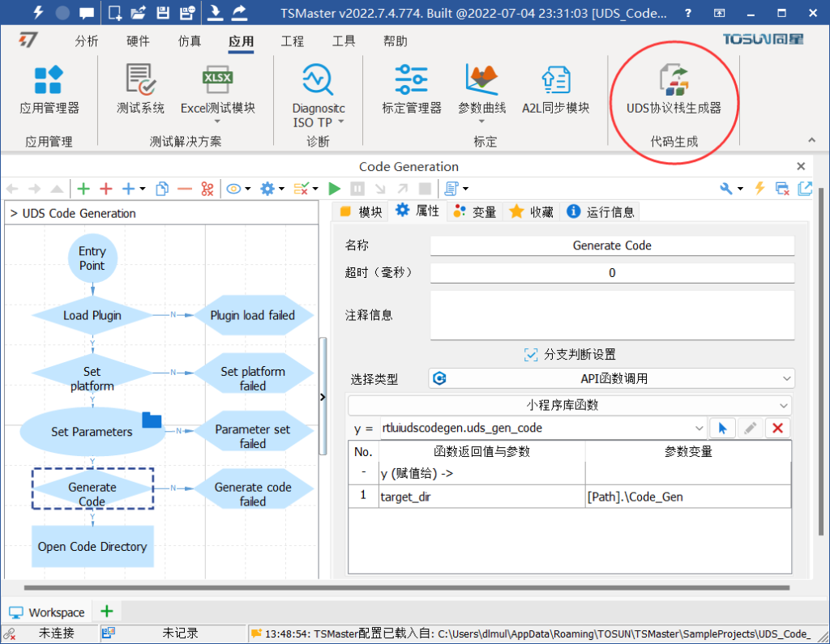Select the Generate Code node in the flowchart

click(x=92, y=488)
